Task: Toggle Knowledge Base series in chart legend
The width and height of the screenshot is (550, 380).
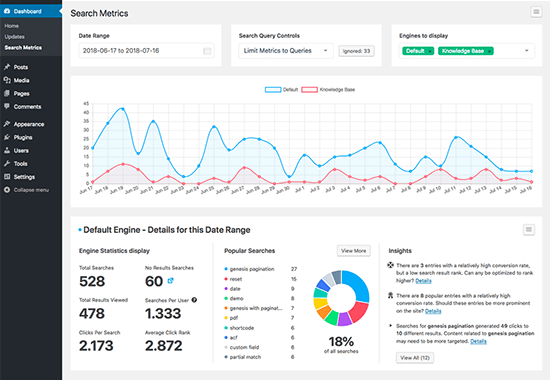Action: [x=328, y=89]
